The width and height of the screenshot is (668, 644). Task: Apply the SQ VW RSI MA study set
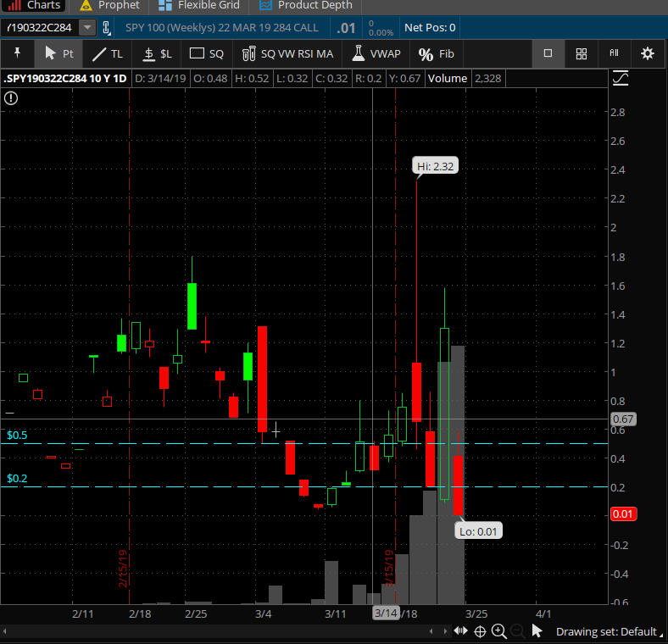pos(287,53)
